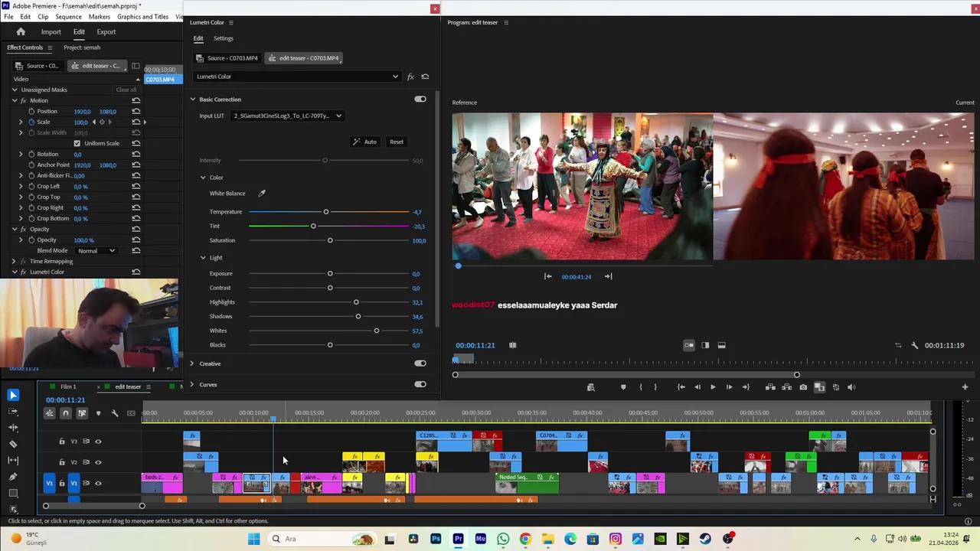Open the Markers menu
The image size is (980, 551).
click(x=99, y=17)
